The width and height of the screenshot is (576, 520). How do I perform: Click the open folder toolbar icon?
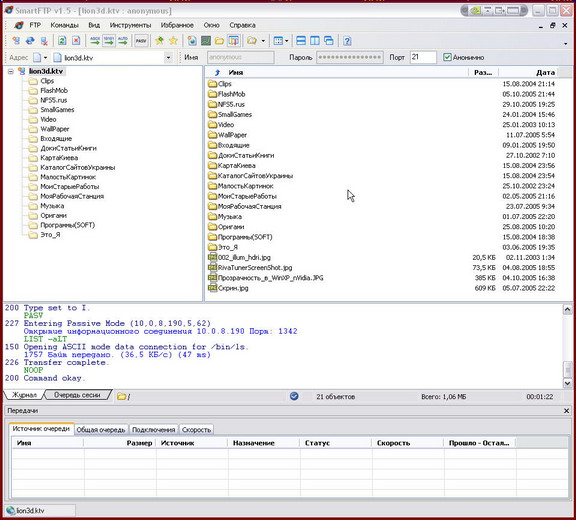(x=220, y=41)
